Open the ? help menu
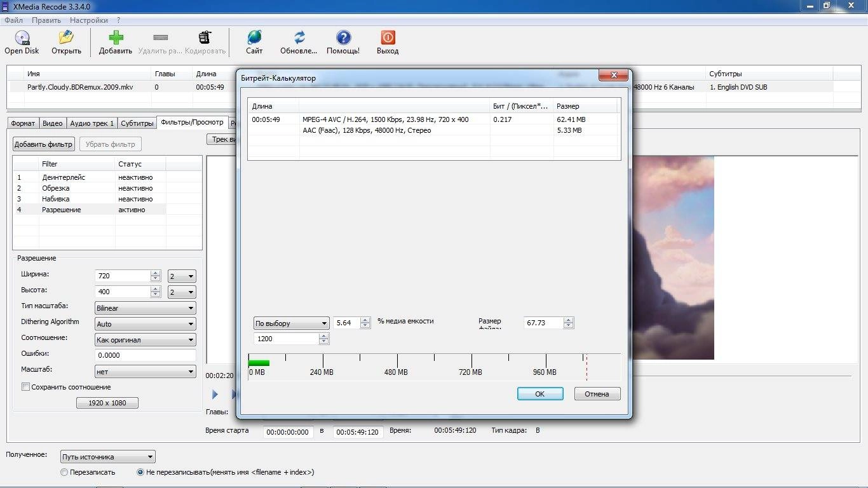 point(118,20)
